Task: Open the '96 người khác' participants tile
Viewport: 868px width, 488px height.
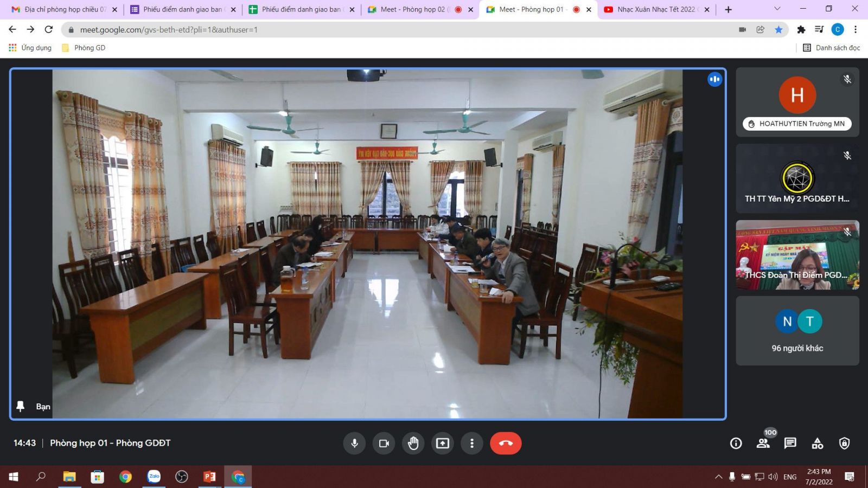Action: click(x=797, y=331)
